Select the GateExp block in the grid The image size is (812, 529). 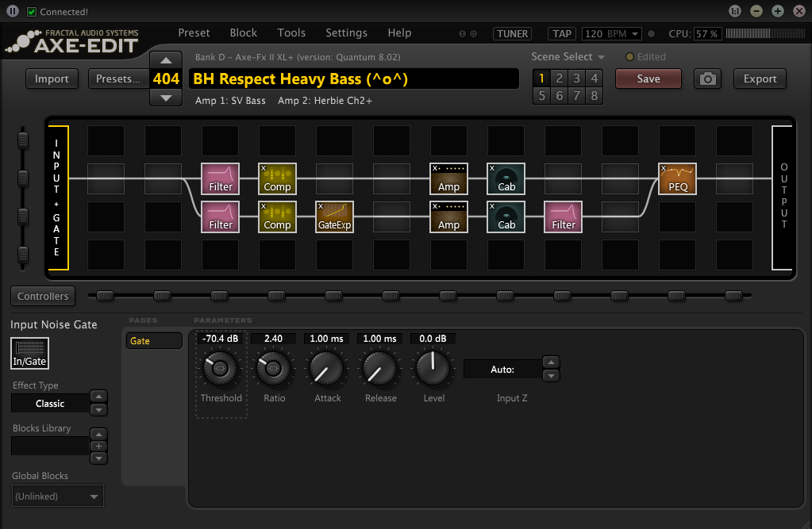[x=334, y=217]
